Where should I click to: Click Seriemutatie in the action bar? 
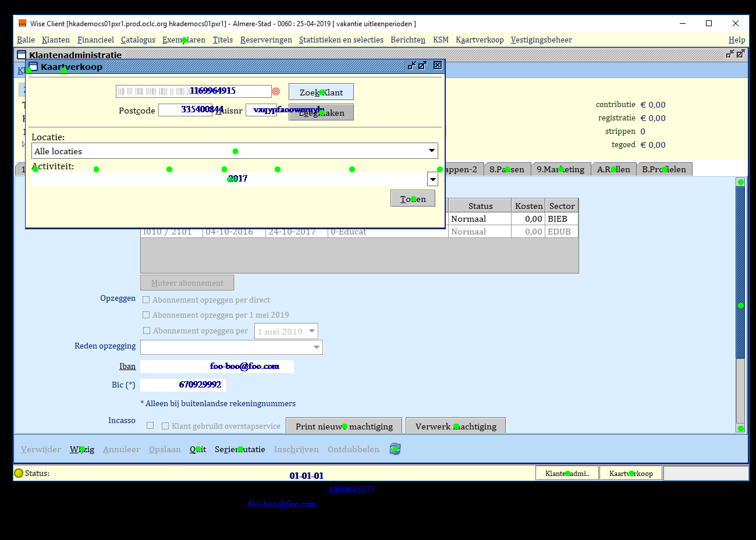tap(240, 449)
